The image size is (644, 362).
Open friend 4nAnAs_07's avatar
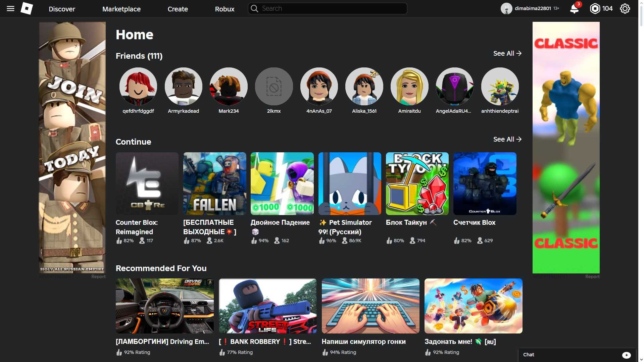319,87
